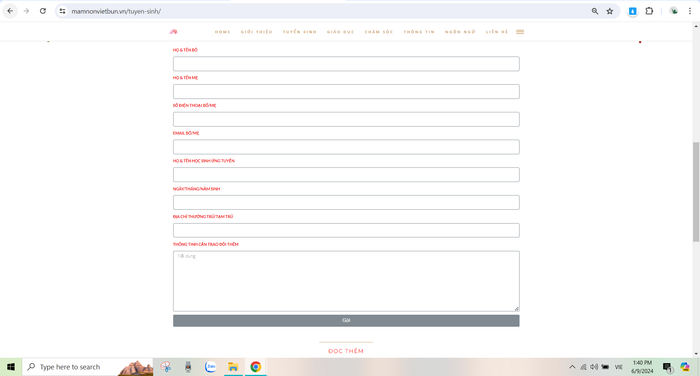Click the scrollbar up arrow
Screen dimensions: 700x376
pyautogui.click(x=696, y=26)
